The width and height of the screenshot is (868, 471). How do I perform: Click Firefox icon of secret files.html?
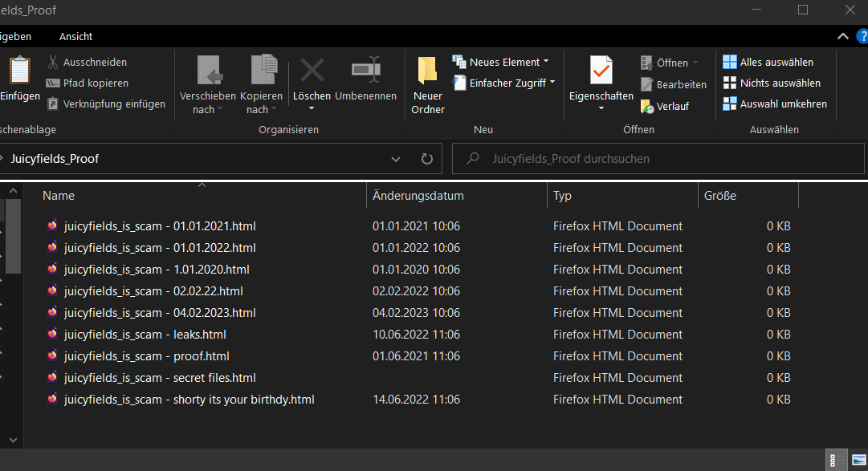pyautogui.click(x=52, y=377)
